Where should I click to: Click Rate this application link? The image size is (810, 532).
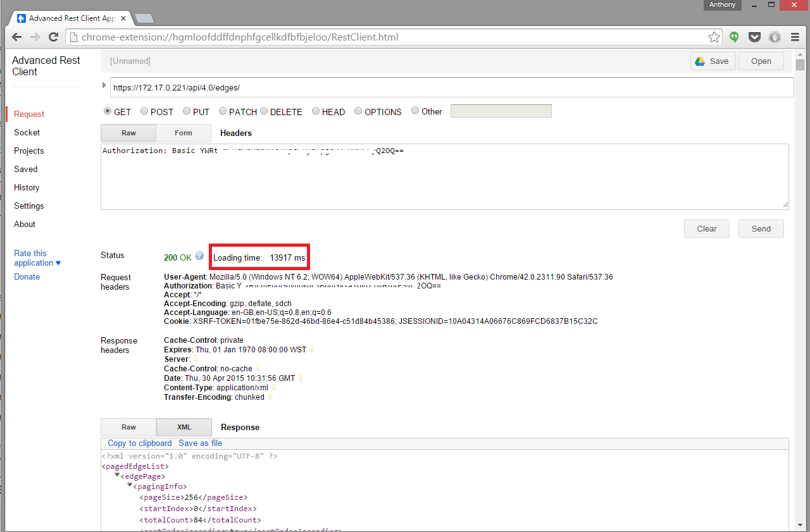tap(37, 258)
